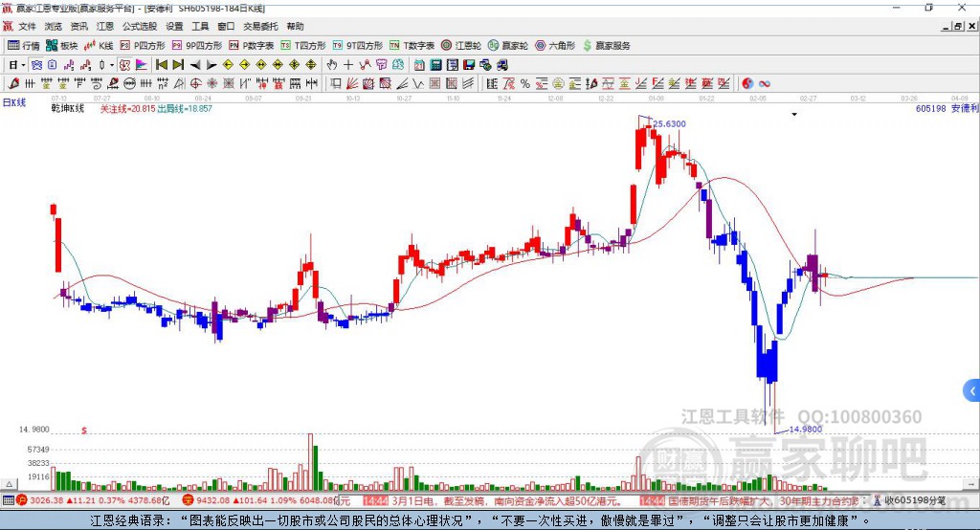Select the pencil drawing tool
Screen dimensions: 980x530
[x=13, y=83]
